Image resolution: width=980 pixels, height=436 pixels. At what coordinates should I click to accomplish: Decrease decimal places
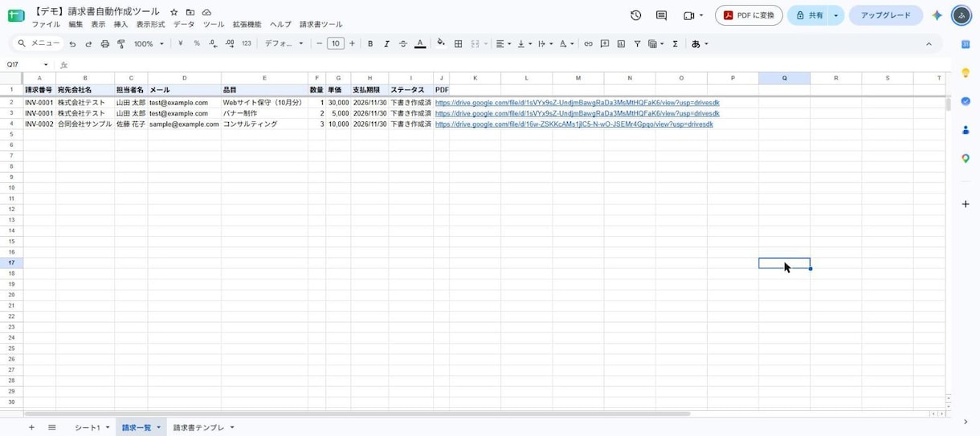[x=213, y=44]
